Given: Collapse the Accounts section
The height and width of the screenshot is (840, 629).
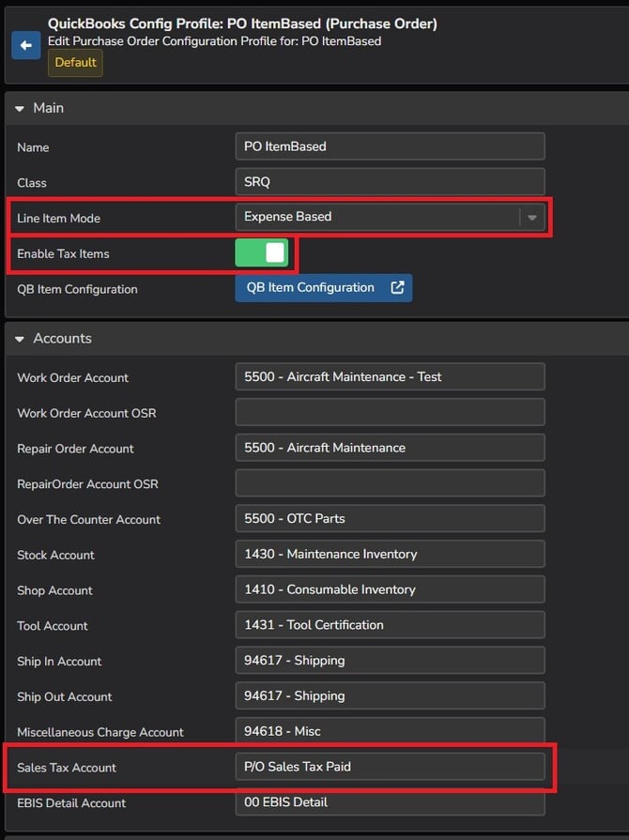Looking at the screenshot, I should [20, 339].
